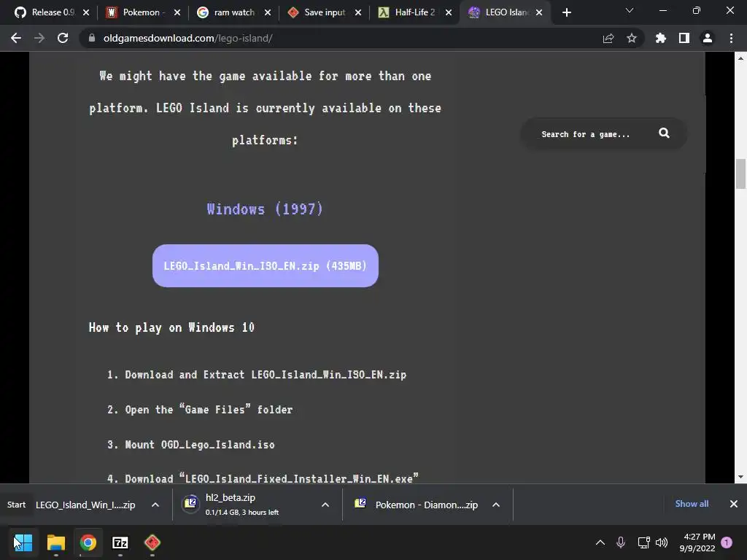Reload the current page

(63, 38)
